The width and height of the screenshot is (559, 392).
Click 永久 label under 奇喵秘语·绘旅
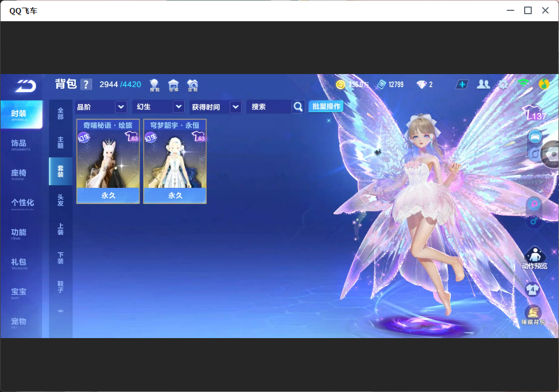(x=108, y=195)
